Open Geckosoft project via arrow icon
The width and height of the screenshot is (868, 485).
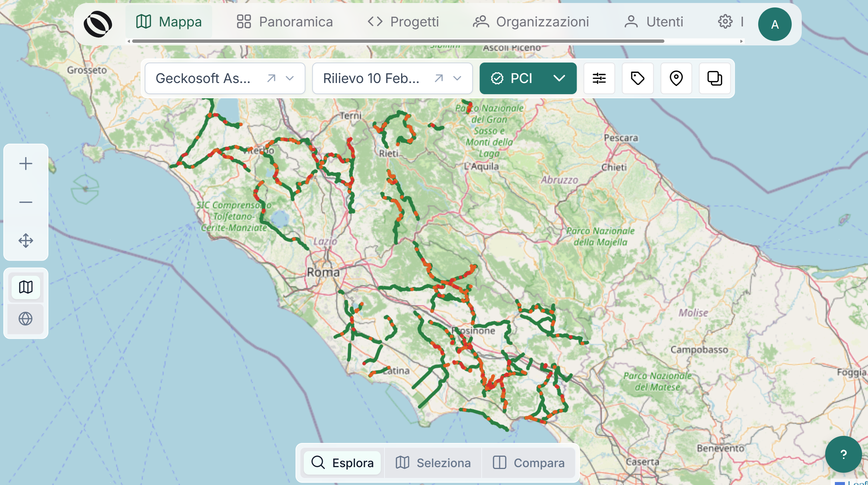[x=271, y=78]
